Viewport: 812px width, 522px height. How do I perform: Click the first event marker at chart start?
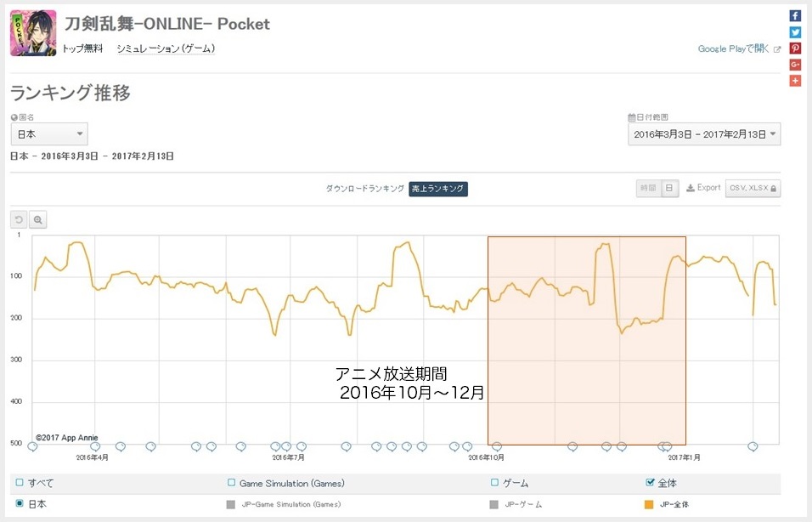click(32, 446)
